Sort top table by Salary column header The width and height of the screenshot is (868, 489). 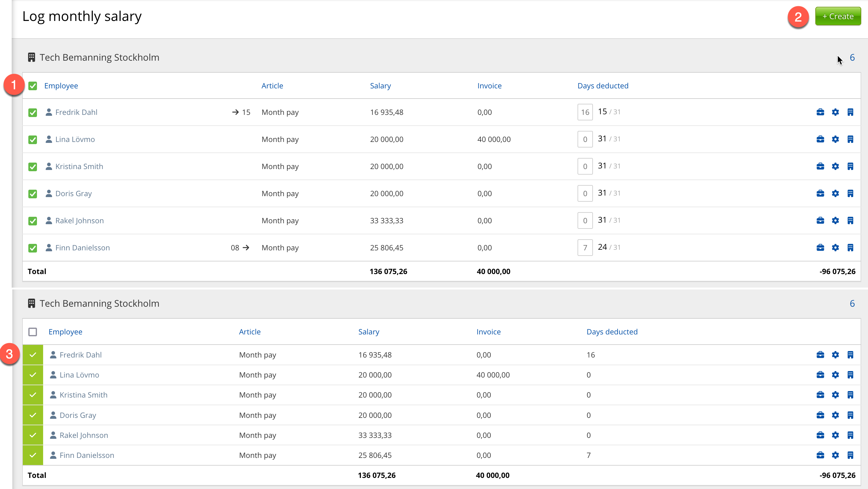(380, 86)
